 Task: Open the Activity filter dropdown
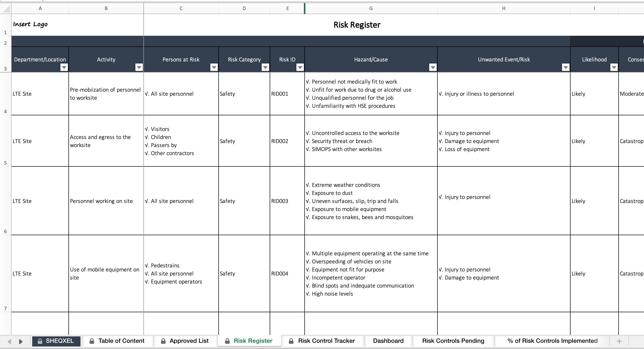(x=139, y=67)
